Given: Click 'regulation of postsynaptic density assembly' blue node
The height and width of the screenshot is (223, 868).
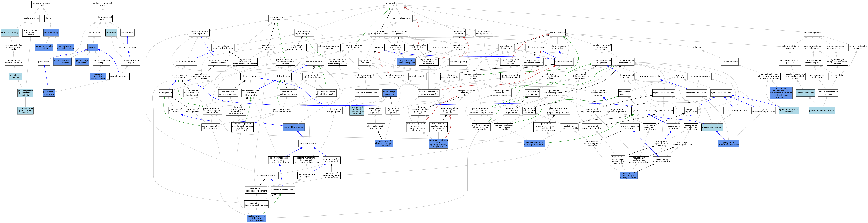Looking at the screenshot, I should coord(628,176).
